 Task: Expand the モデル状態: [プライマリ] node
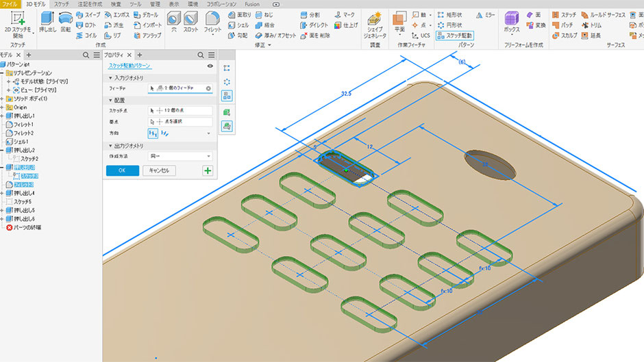(x=8, y=81)
